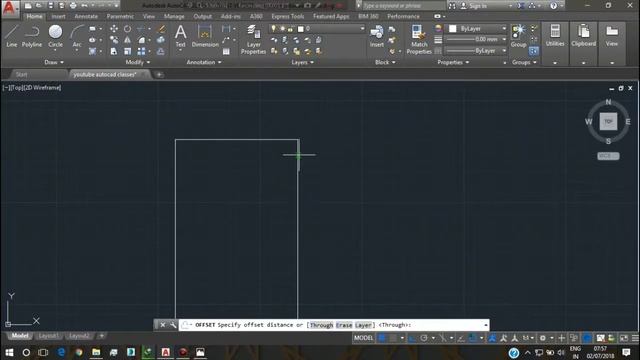
Task: Expand the Properties panel
Action: tap(453, 62)
